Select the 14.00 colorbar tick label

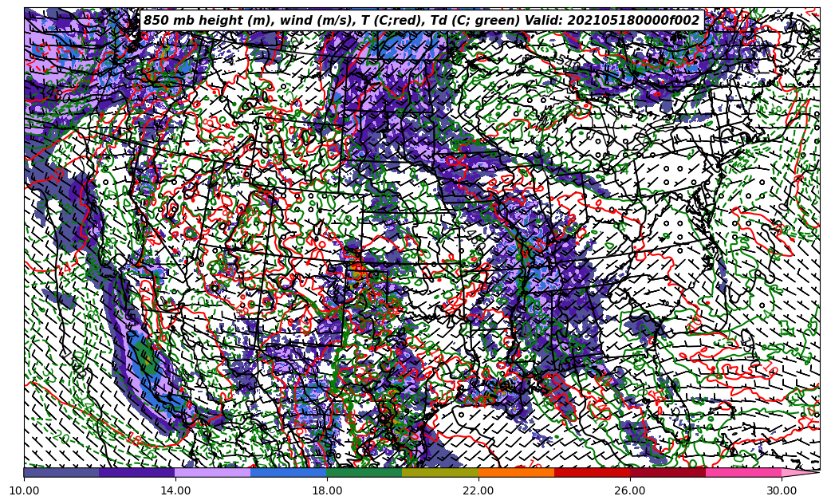pyautogui.click(x=175, y=490)
